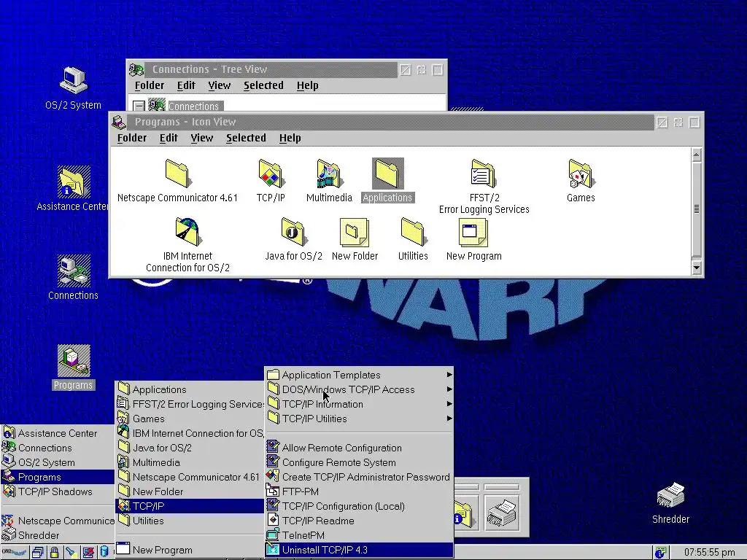
Task: Click the WarpCenter clock display
Action: (x=709, y=553)
